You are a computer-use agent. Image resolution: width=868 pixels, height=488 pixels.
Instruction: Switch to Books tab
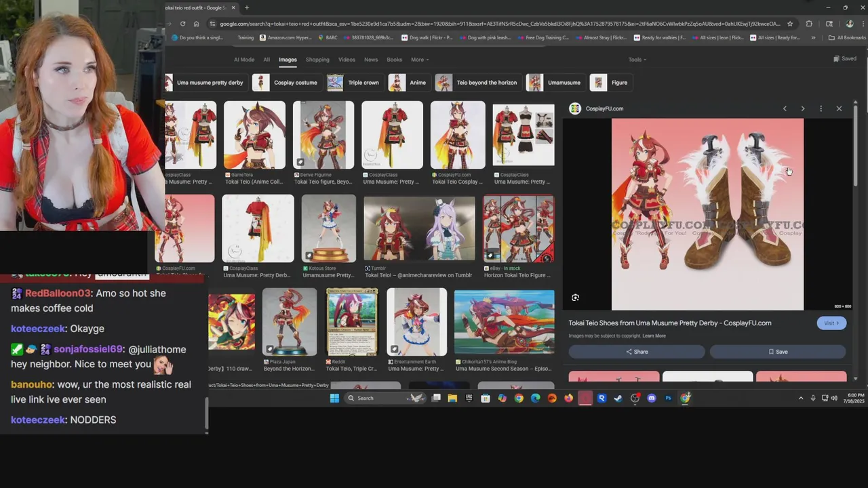pyautogui.click(x=395, y=60)
